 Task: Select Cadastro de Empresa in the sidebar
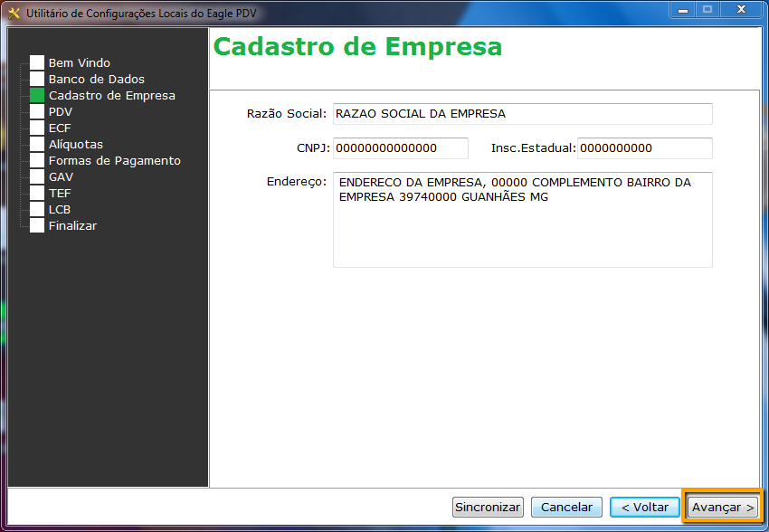[x=112, y=95]
